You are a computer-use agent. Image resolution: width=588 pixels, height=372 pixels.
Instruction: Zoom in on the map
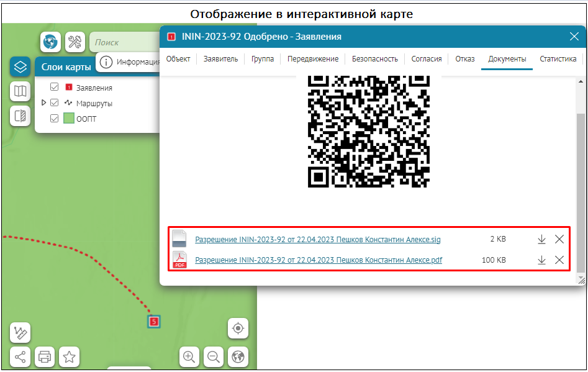pos(189,356)
